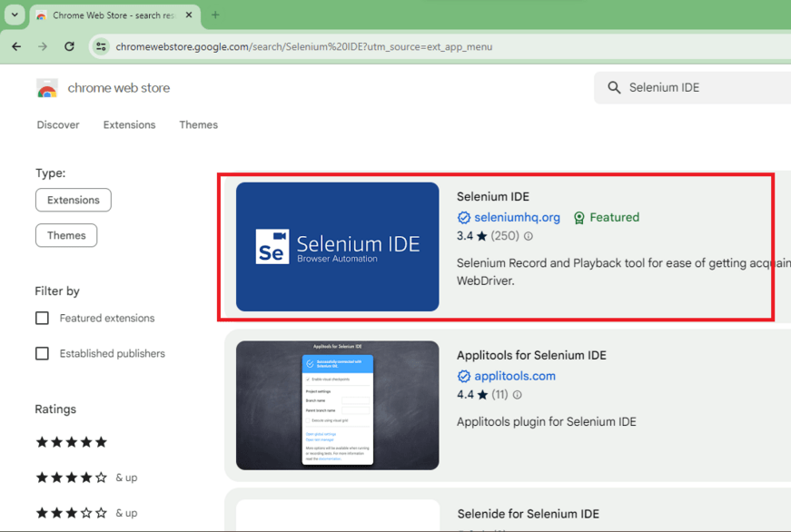Click the 3.4 star rating

pos(471,236)
